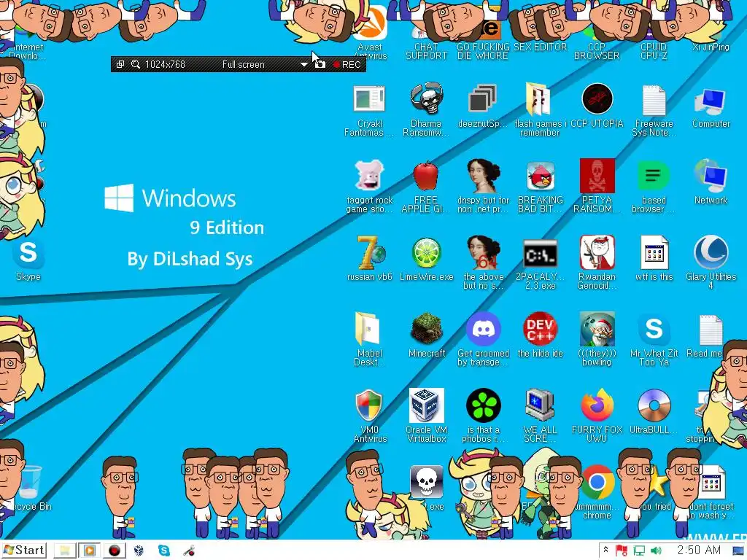This screenshot has width=747, height=560.
Task: Open the WE ALL SCRE computer icon
Action: click(x=539, y=405)
